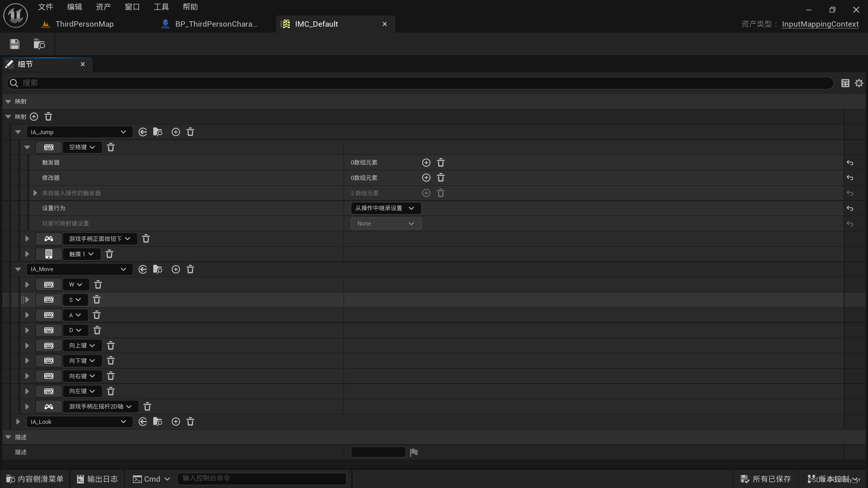Viewport: 868px width, 488px height.
Task: Save the IMC_Default asset
Action: coord(14,44)
